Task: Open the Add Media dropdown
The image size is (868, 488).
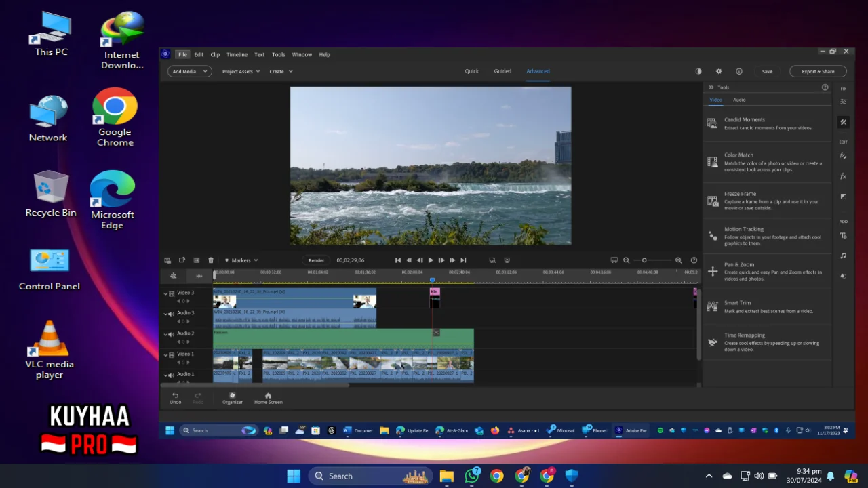Action: 189,71
